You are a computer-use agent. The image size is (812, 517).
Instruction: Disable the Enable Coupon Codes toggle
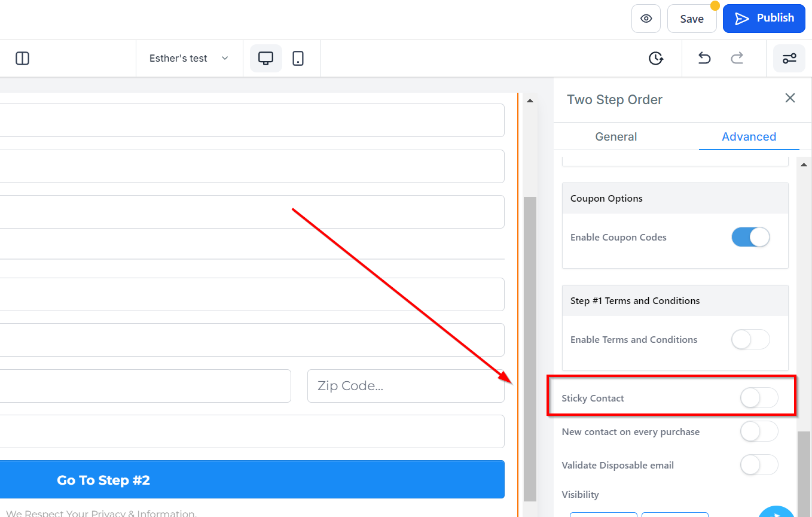(x=750, y=238)
